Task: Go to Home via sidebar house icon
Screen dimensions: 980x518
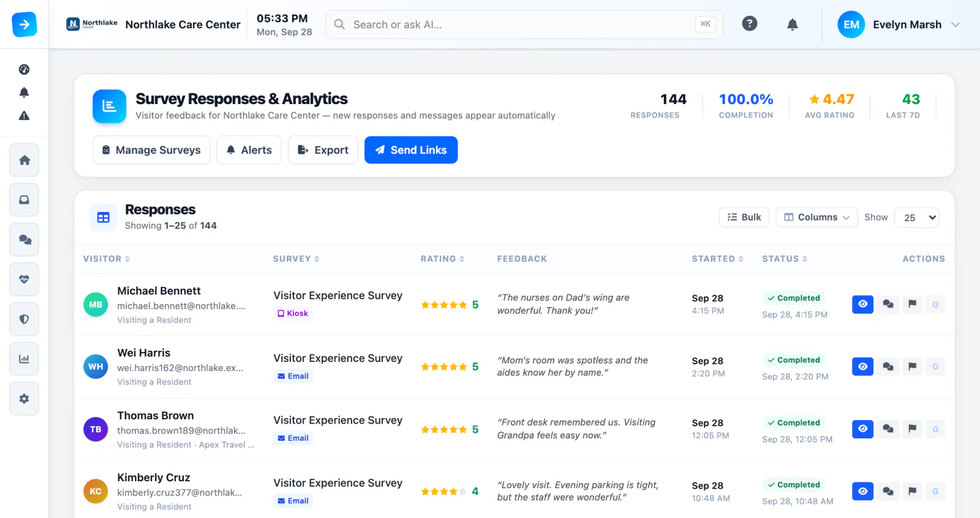Action: 24,160
